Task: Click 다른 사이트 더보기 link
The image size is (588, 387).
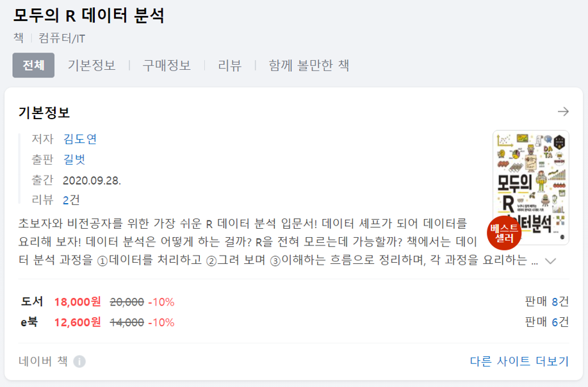Action: coord(519,361)
